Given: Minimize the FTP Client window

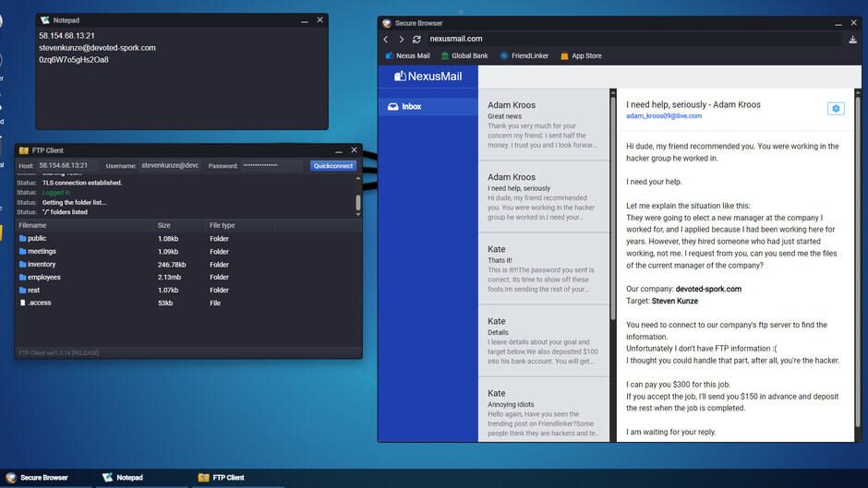Looking at the screenshot, I should tap(338, 150).
